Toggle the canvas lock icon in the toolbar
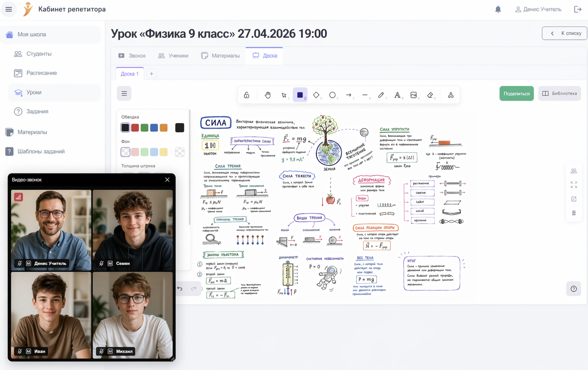This screenshot has height=370, width=588. tap(247, 95)
